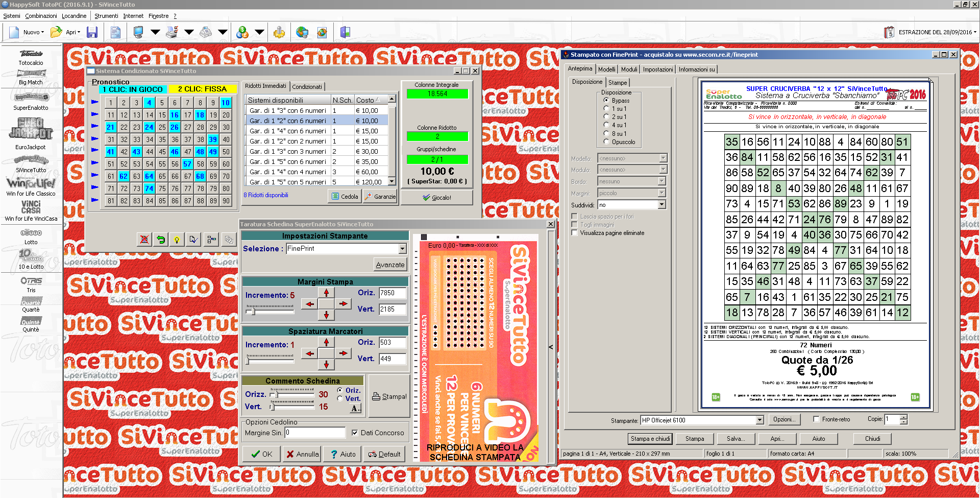Click the monitor screen toolbar icon
Image resolution: width=980 pixels, height=498 pixels.
click(138, 32)
